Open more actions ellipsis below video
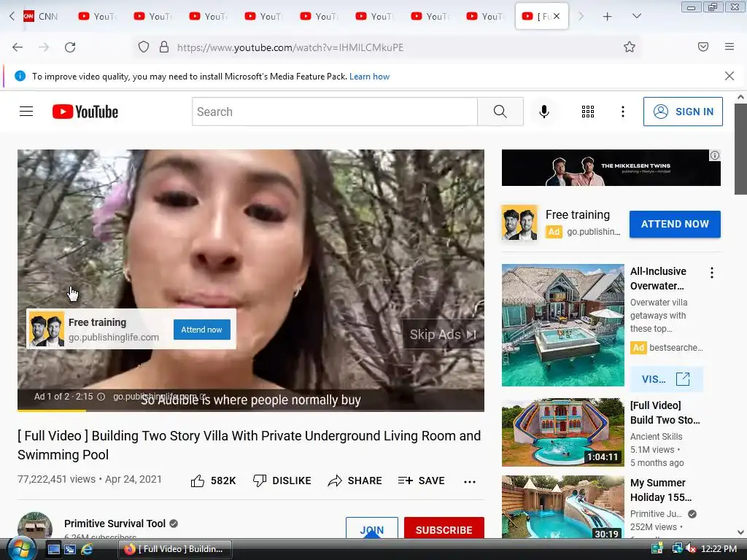The height and width of the screenshot is (560, 747). pyautogui.click(x=470, y=481)
